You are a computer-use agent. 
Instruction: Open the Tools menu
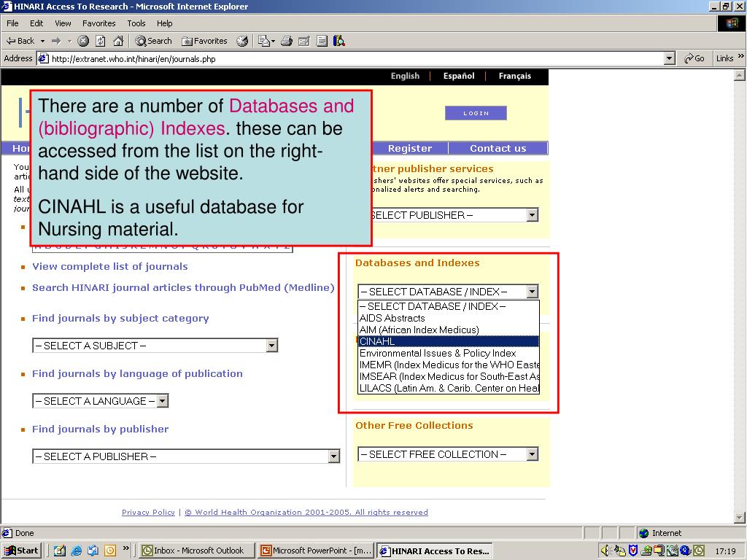136,23
